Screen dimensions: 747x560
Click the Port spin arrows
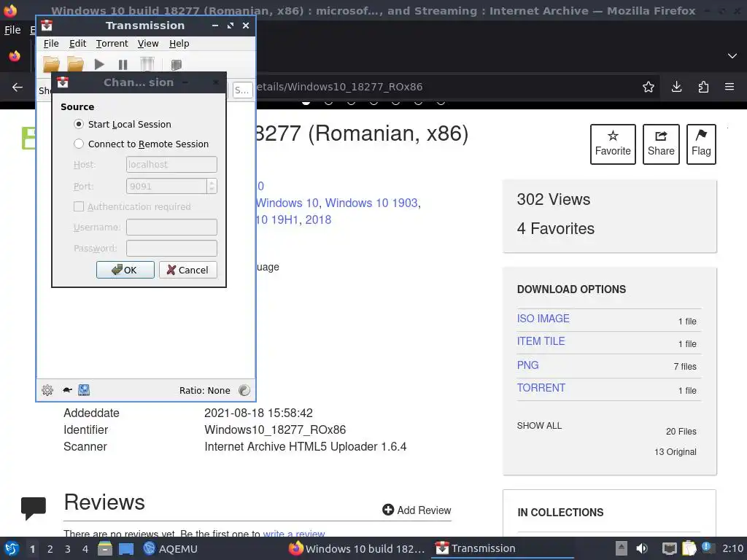coord(212,186)
